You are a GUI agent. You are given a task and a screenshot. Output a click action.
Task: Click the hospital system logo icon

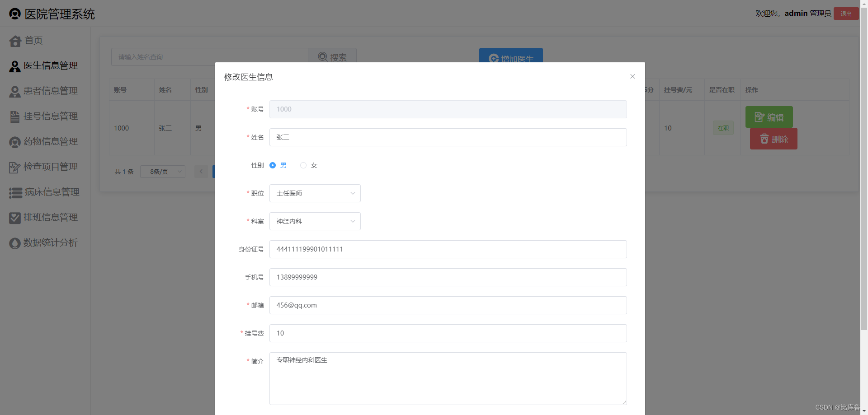tap(15, 14)
